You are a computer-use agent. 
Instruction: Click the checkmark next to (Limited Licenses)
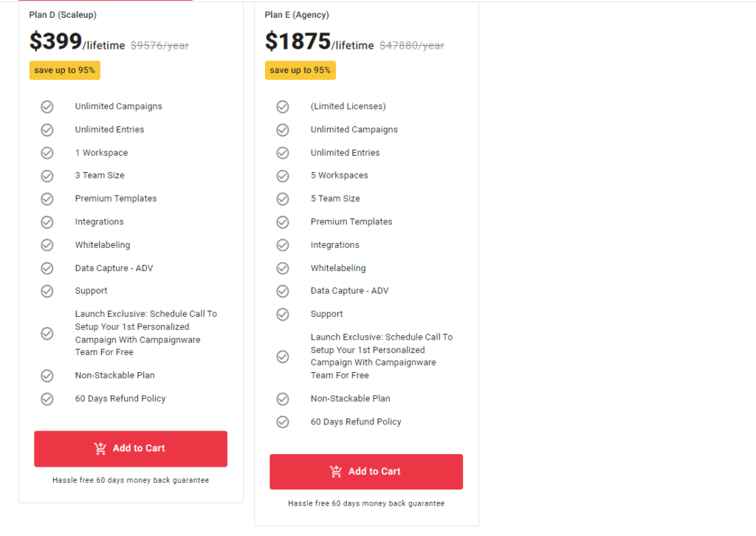tap(283, 106)
